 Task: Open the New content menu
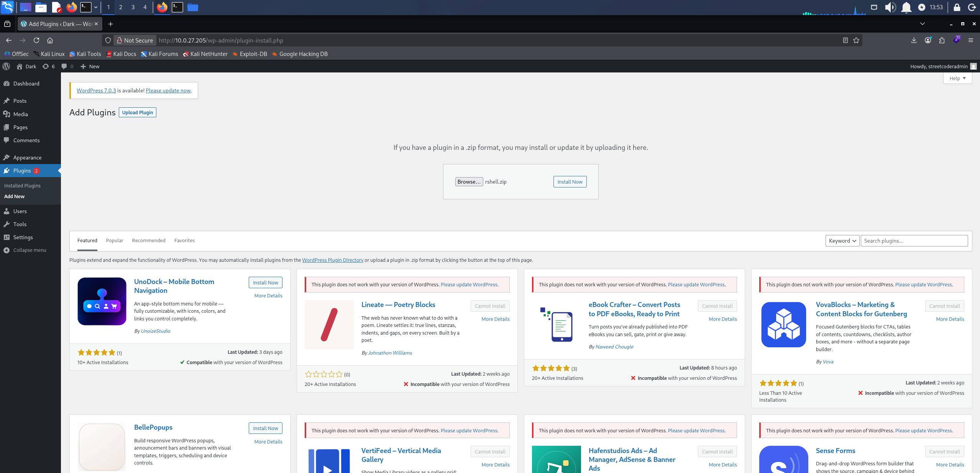tap(90, 66)
